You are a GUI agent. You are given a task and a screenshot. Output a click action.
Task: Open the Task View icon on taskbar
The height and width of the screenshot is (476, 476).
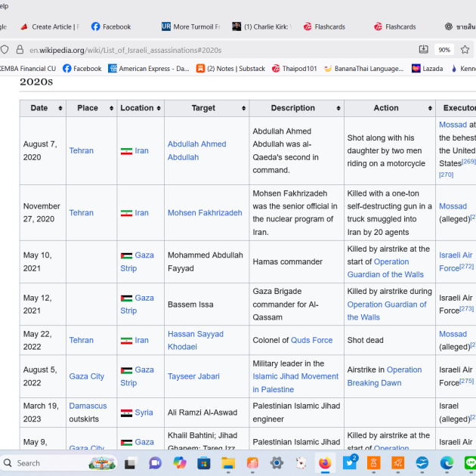tap(131, 462)
